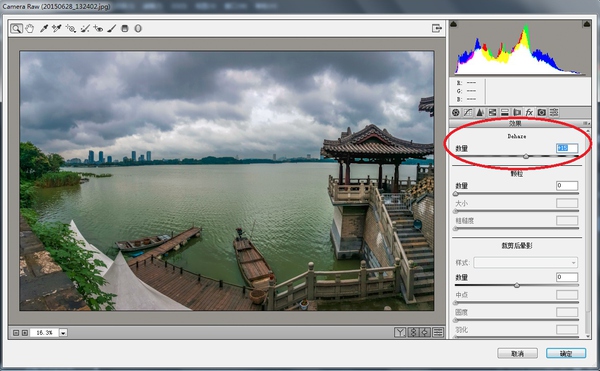Image resolution: width=600 pixels, height=371 pixels.
Task: Zoom in with the plus button
Action: point(24,333)
